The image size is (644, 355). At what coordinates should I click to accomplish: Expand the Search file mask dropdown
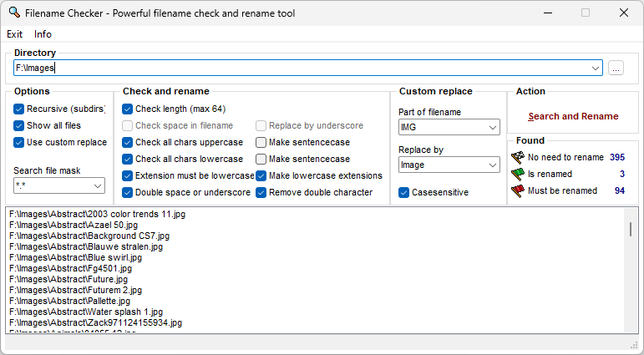(x=98, y=186)
